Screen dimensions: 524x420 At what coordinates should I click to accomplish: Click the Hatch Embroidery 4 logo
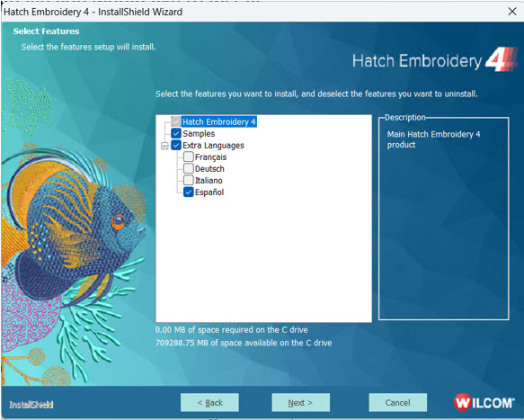[435, 60]
